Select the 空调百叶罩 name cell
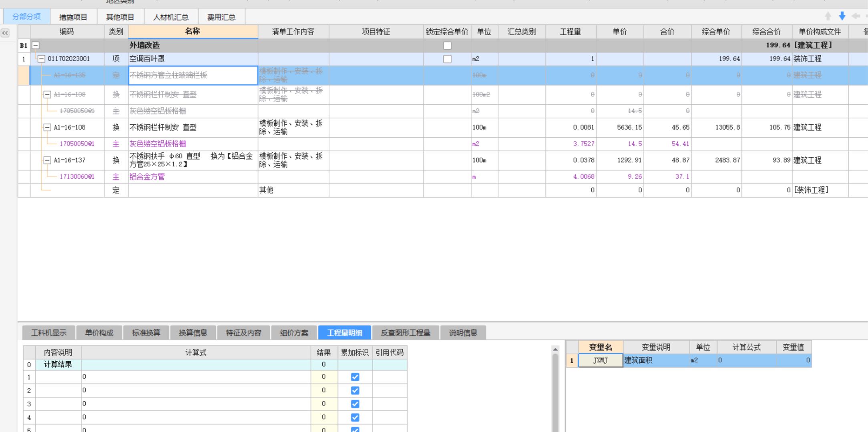 (x=193, y=59)
